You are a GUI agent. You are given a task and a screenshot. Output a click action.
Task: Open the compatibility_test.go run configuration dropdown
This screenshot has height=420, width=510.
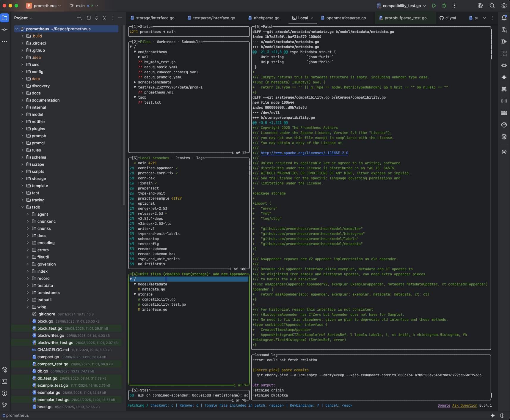pos(424,5)
